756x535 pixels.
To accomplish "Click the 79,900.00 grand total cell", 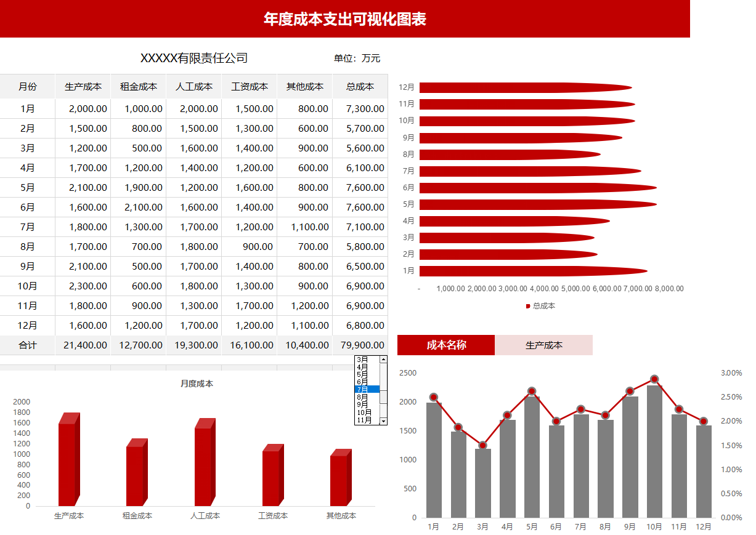I will coord(360,345).
